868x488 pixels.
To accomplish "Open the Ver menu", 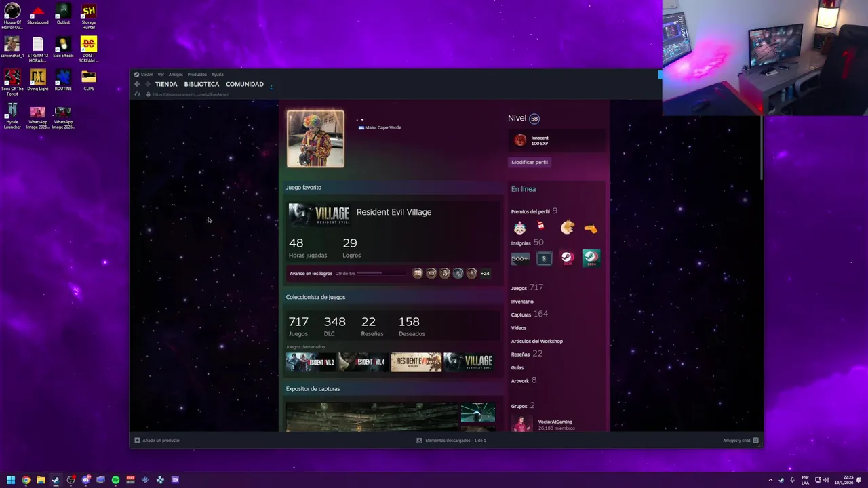I will point(161,75).
